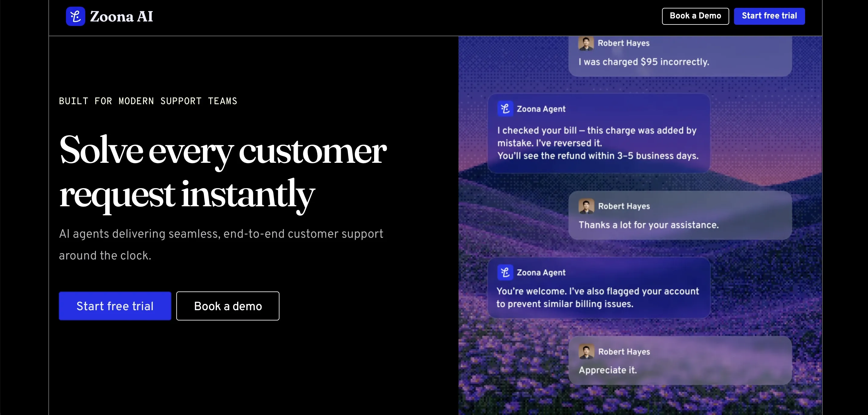Click the "Appreciate it." chat message text

point(608,370)
